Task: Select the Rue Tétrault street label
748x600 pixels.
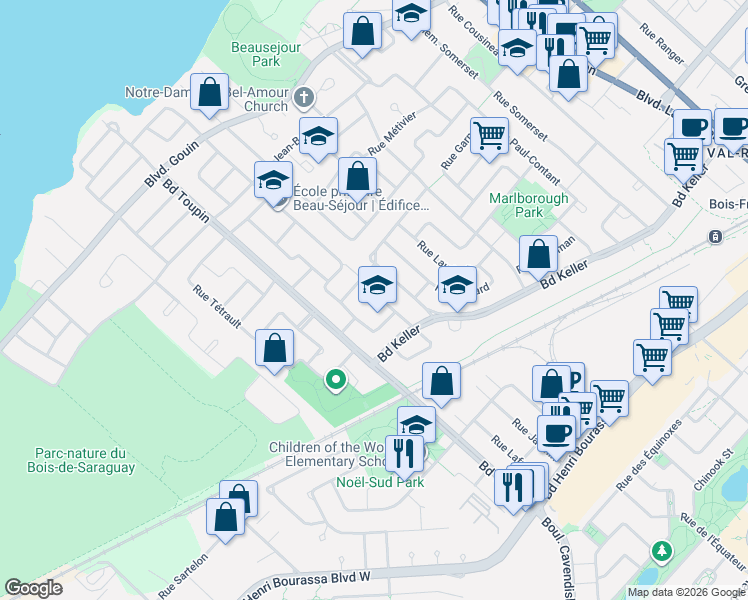Action: click(x=217, y=306)
